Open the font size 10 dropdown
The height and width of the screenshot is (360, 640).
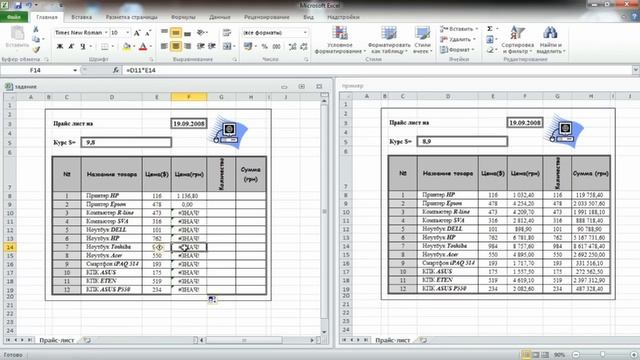127,33
